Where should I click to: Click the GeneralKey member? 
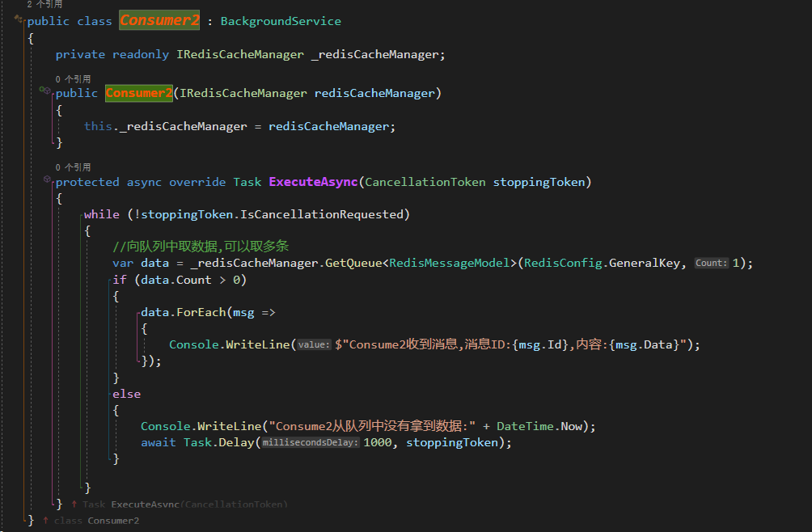(x=645, y=263)
